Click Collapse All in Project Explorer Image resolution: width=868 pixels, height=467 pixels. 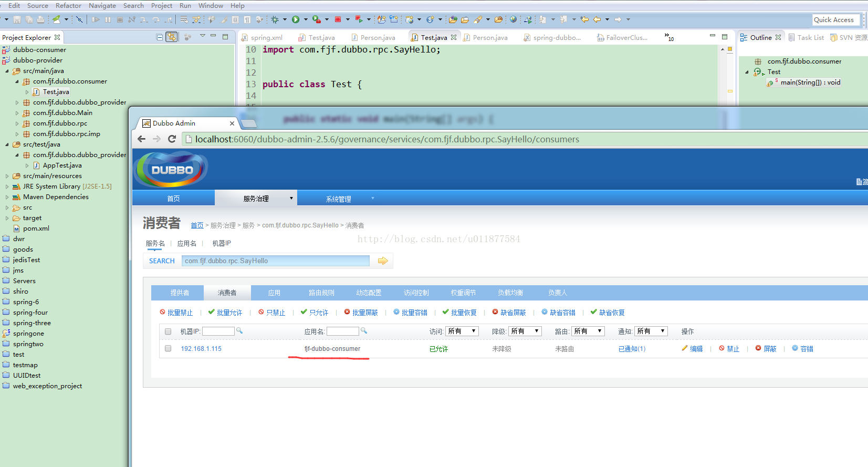coord(160,37)
